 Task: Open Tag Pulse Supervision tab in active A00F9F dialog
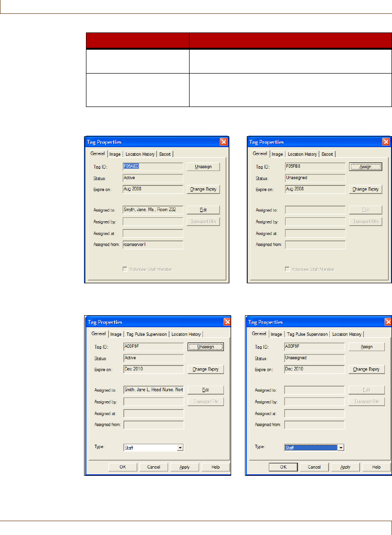pyautogui.click(x=147, y=334)
